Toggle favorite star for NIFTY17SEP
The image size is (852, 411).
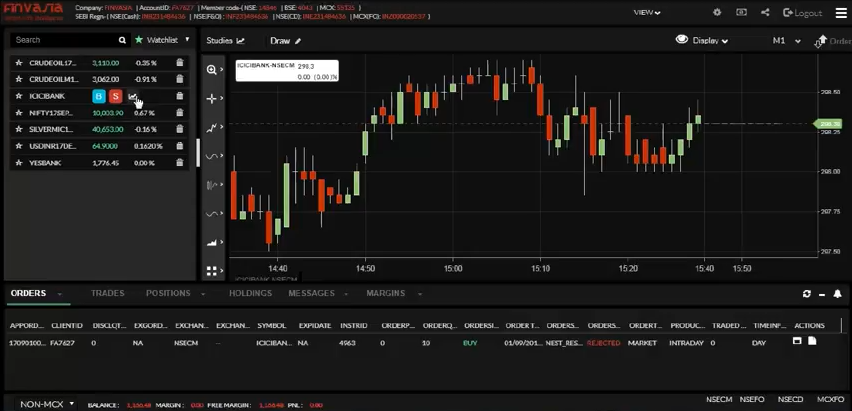point(18,113)
